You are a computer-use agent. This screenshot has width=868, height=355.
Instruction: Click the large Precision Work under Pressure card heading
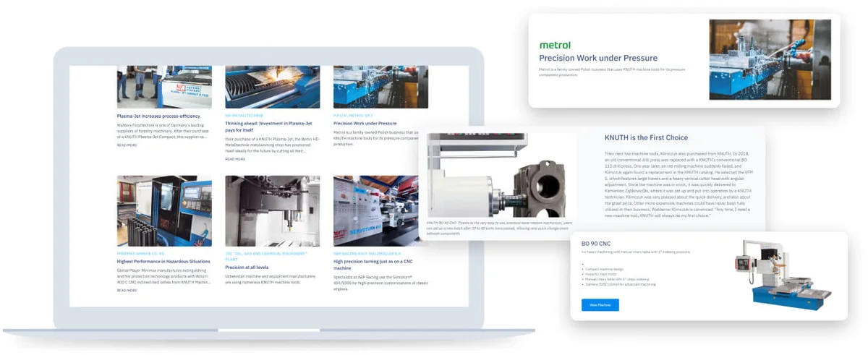click(x=598, y=58)
